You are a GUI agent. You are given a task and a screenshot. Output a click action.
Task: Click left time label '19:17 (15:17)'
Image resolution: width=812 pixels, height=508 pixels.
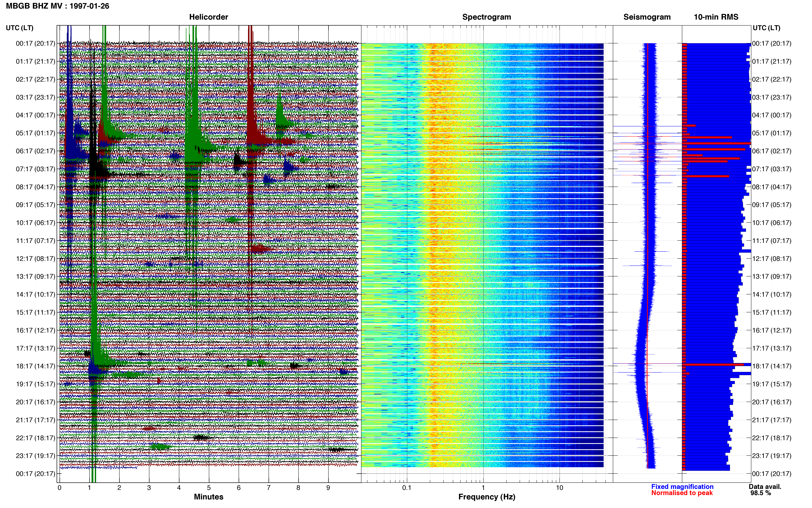pyautogui.click(x=36, y=384)
